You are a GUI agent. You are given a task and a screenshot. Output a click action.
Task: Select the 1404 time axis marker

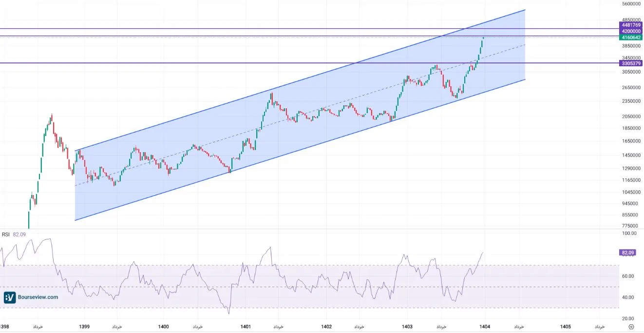click(x=484, y=327)
